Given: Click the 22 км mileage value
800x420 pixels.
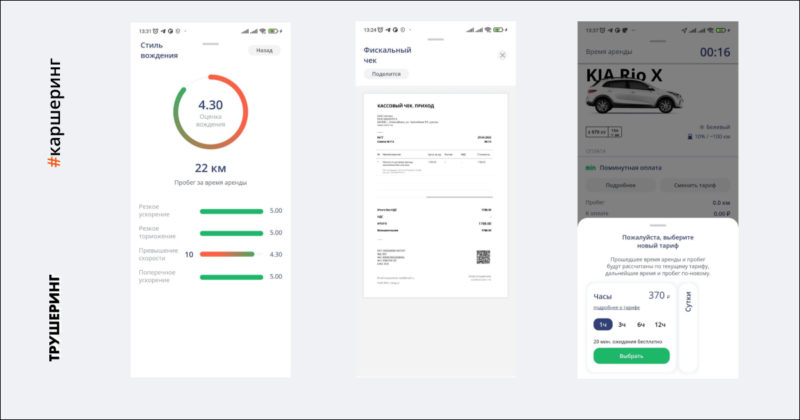Looking at the screenshot, I should 210,168.
